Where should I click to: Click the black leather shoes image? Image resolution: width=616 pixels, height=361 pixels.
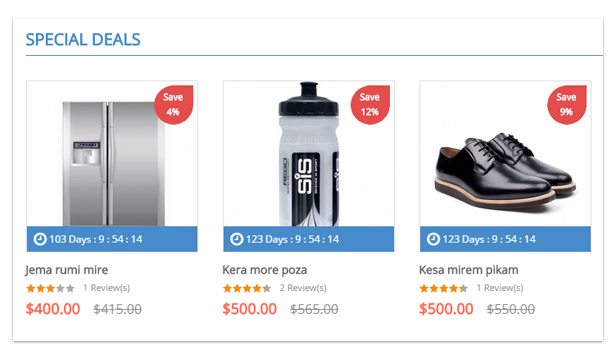click(505, 154)
